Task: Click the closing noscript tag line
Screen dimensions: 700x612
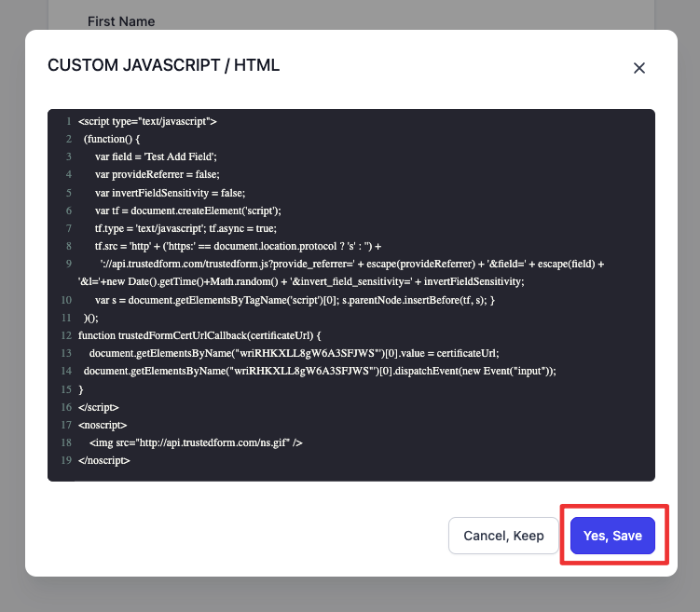Action: (104, 460)
